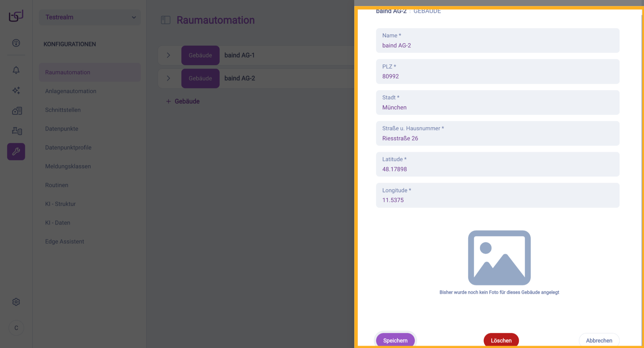
Task: Open the Edge Assistent menu entry
Action: click(65, 242)
